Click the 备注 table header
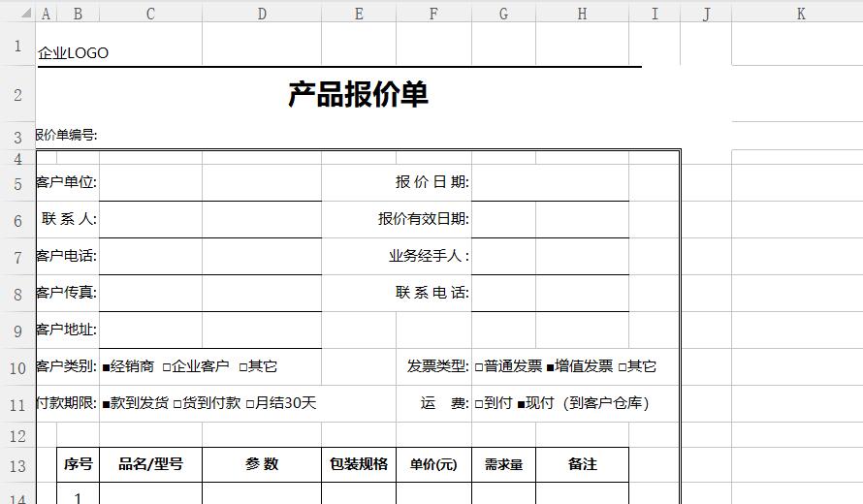 click(x=583, y=464)
